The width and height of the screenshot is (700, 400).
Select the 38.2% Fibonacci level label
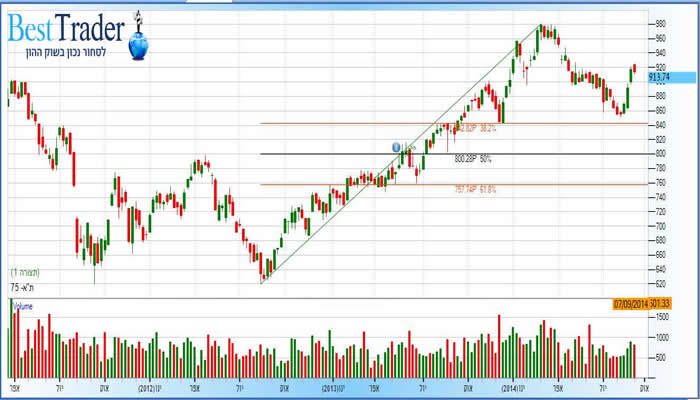click(x=474, y=129)
